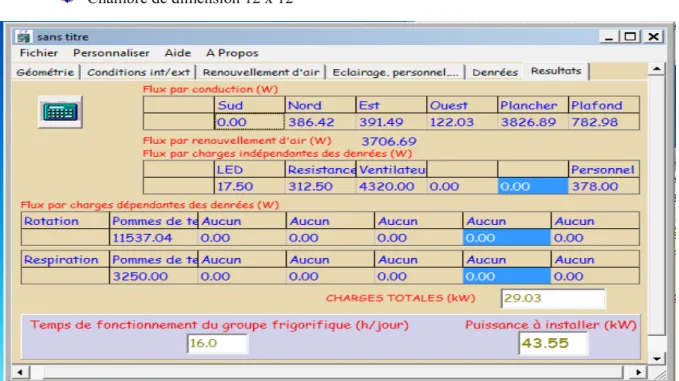Screen dimensions: 679x381
Task: Click the Est column header
Action: pyautogui.click(x=391, y=105)
